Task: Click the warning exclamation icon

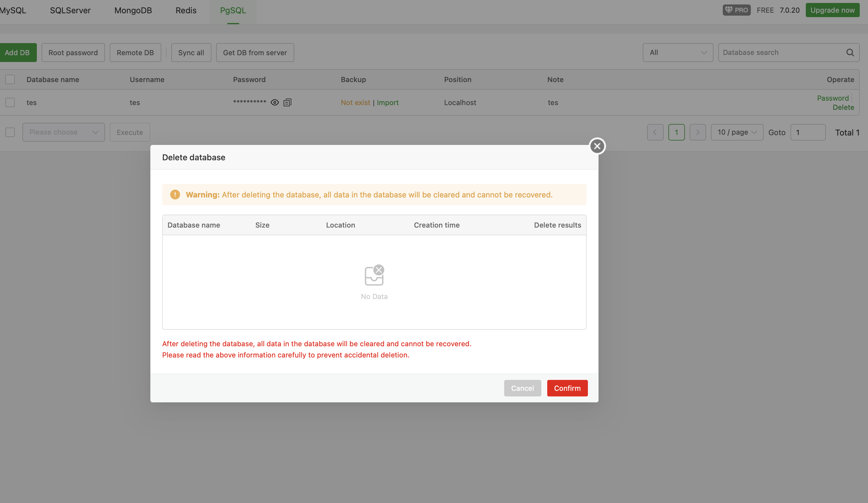Action: (x=175, y=195)
